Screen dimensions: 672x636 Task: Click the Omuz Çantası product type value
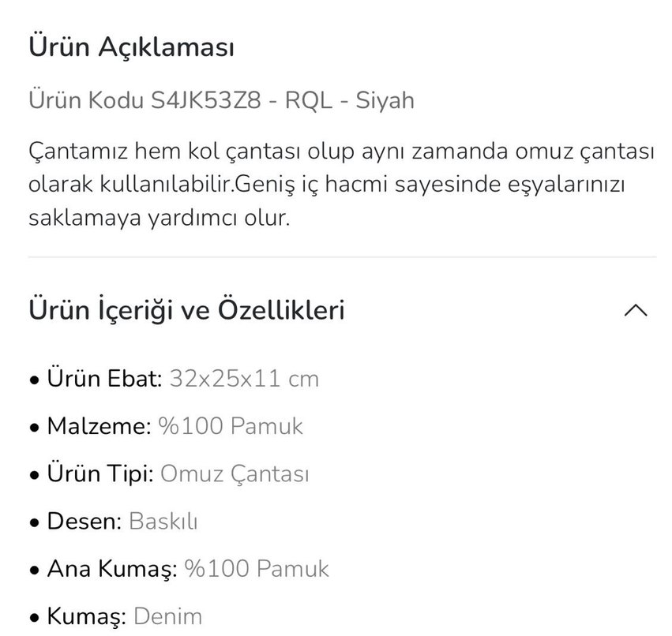pyautogui.click(x=236, y=474)
